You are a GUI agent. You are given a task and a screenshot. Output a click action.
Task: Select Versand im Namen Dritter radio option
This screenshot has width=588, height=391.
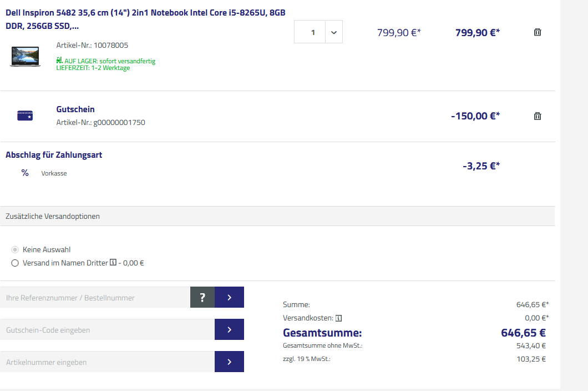click(15, 263)
